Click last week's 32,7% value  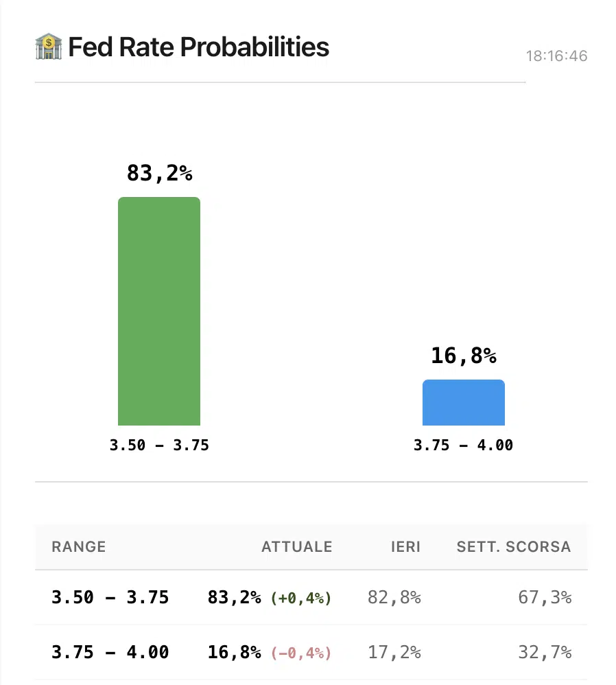point(545,652)
